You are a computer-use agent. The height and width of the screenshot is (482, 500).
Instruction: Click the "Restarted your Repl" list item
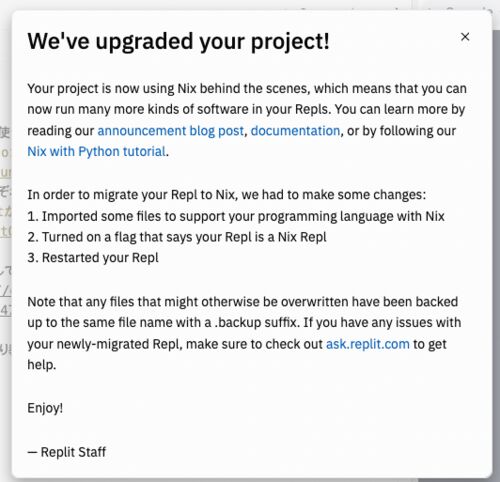point(93,258)
